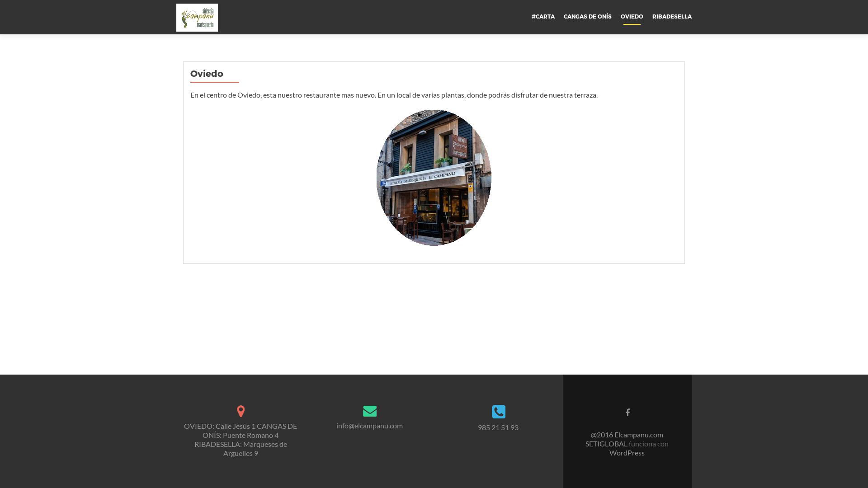The height and width of the screenshot is (488, 868).
Task: Click the red underline below Oviedo title
Action: click(214, 82)
